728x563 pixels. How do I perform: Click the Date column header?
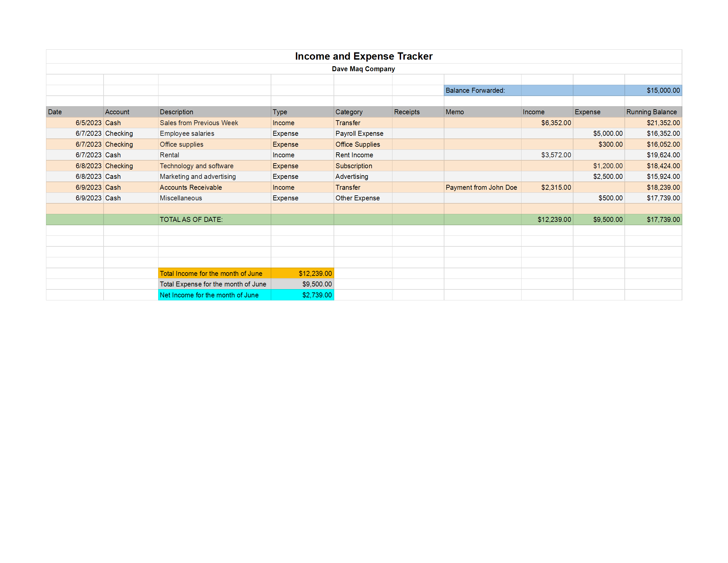tap(55, 112)
